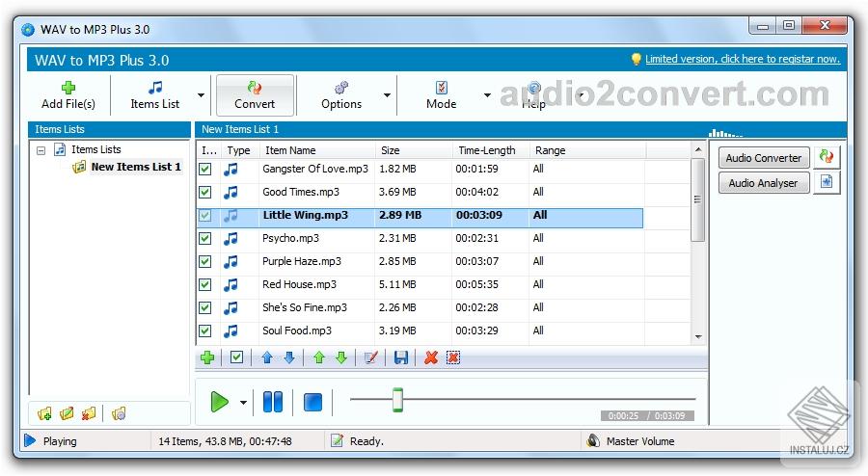Click the blue move up arrow icon
This screenshot has width=868, height=476.
click(267, 357)
